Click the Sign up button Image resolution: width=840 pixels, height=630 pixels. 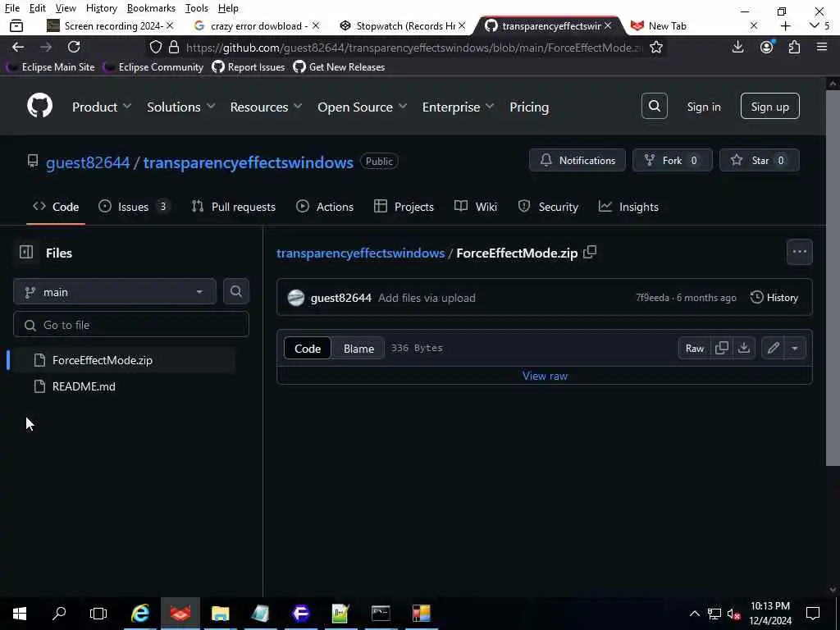769,106
